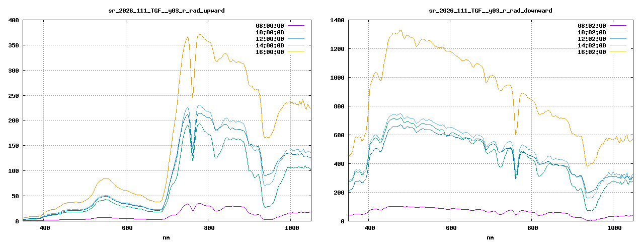Hide the 10:02:00 series in downward chart legend

pyautogui.click(x=592, y=32)
